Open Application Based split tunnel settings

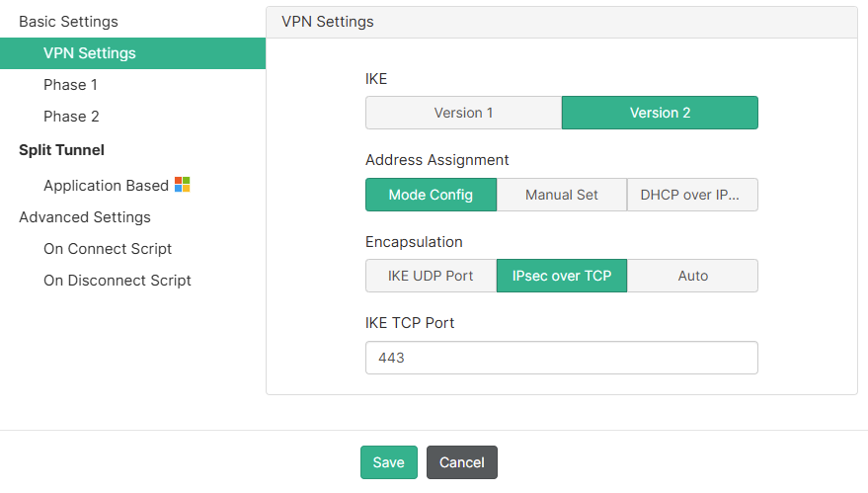[106, 186]
